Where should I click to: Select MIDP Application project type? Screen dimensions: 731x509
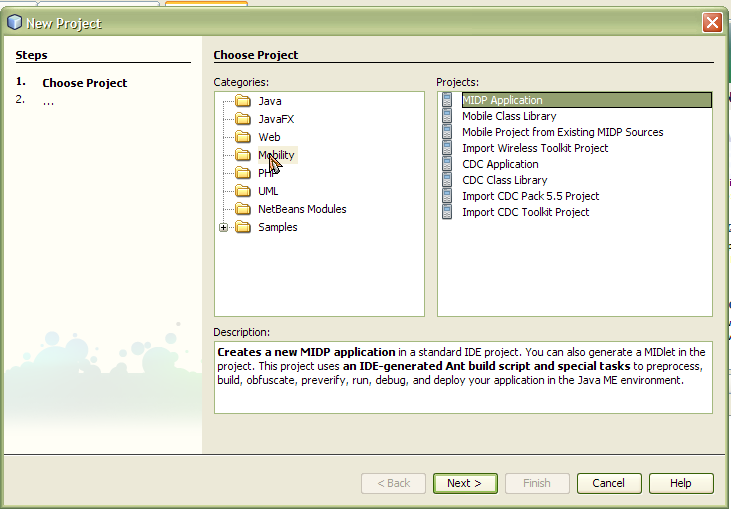(586, 100)
